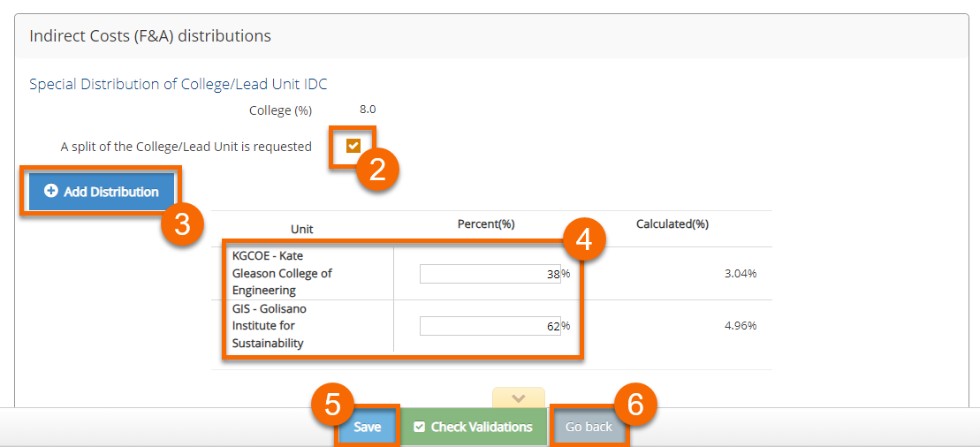
Task: Click the orange step 3 badge
Action: [x=182, y=224]
